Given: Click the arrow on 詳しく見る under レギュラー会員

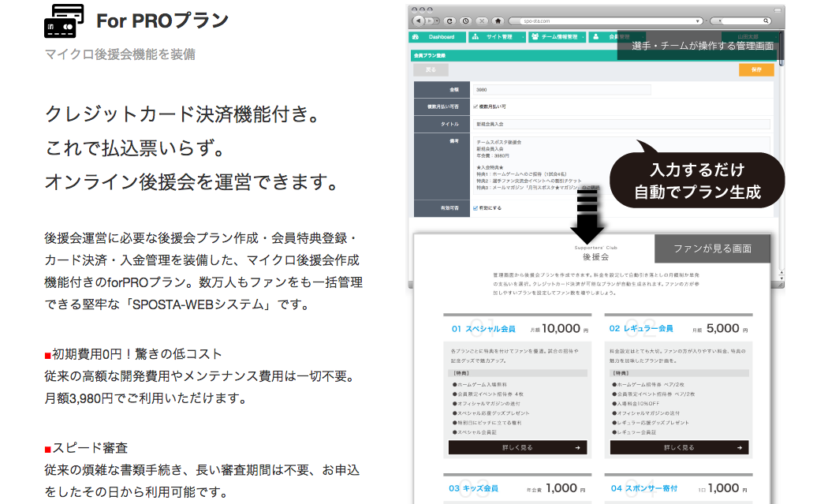Looking at the screenshot, I should pyautogui.click(x=740, y=447).
